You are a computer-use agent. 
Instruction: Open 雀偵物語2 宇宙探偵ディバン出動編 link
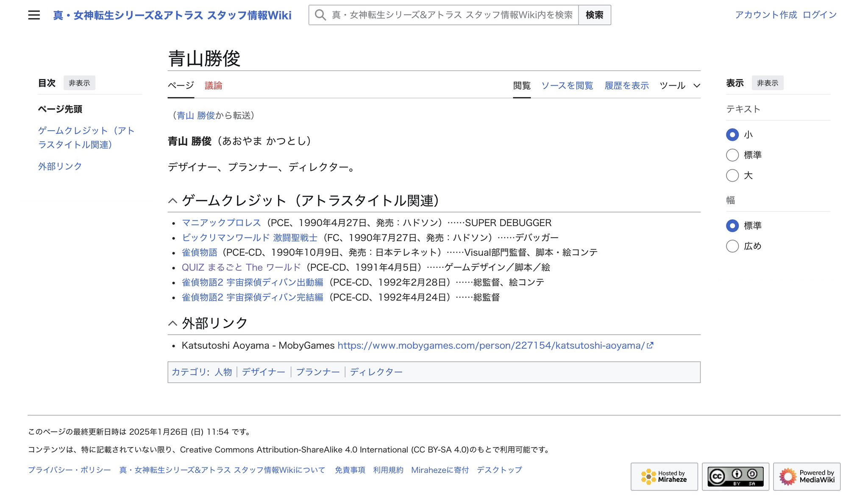[253, 282]
